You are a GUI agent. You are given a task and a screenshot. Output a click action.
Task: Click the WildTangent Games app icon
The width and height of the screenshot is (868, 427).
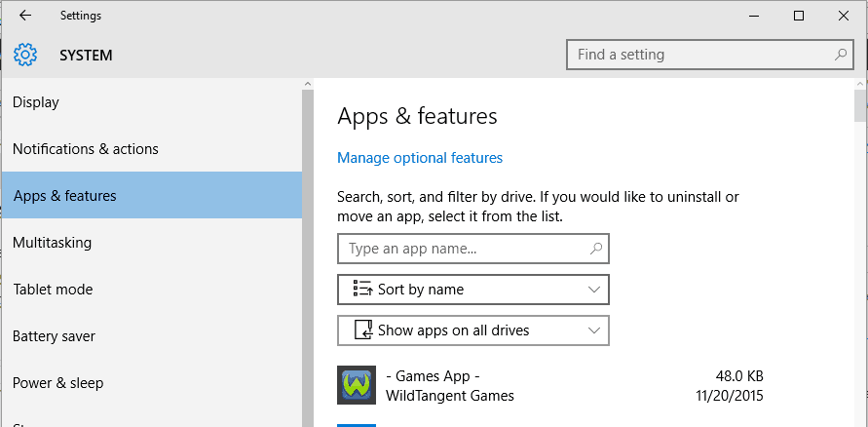point(357,385)
